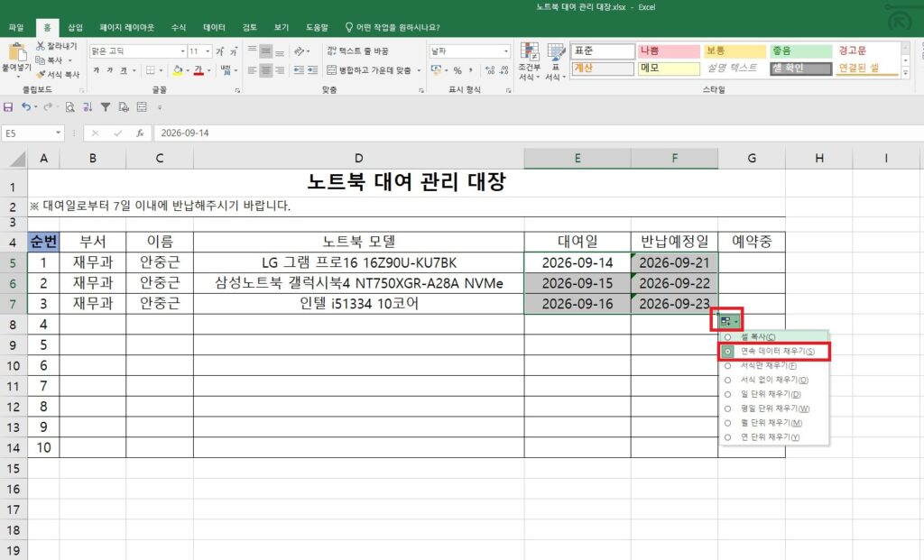Image resolution: width=924 pixels, height=560 pixels.
Task: Toggle bold (굵게) formatting
Action: (96, 70)
